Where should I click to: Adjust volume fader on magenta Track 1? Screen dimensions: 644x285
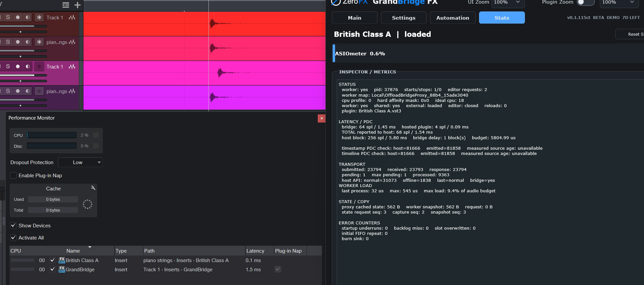pos(23,75)
